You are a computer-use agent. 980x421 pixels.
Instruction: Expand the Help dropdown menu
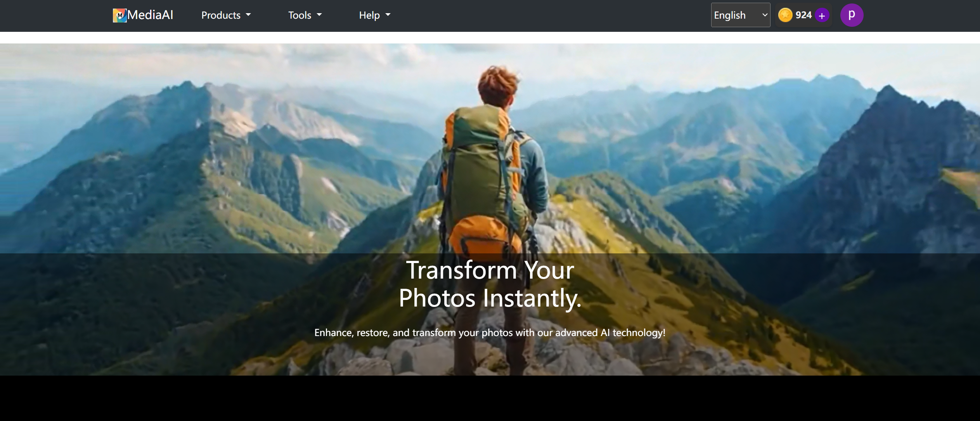pyautogui.click(x=374, y=15)
